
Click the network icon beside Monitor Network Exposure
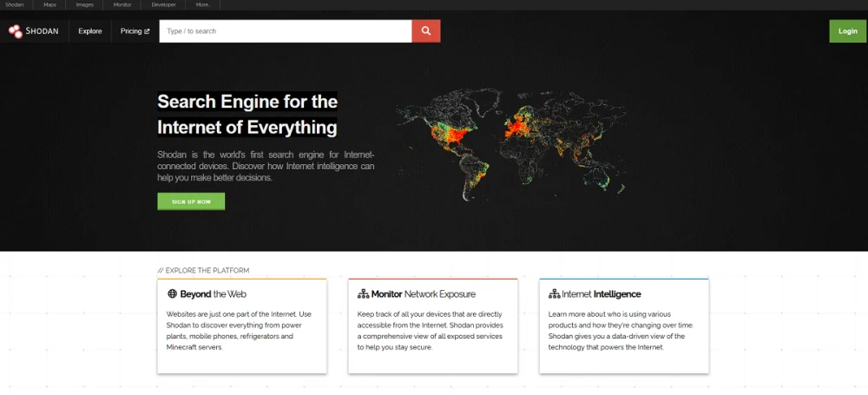363,294
